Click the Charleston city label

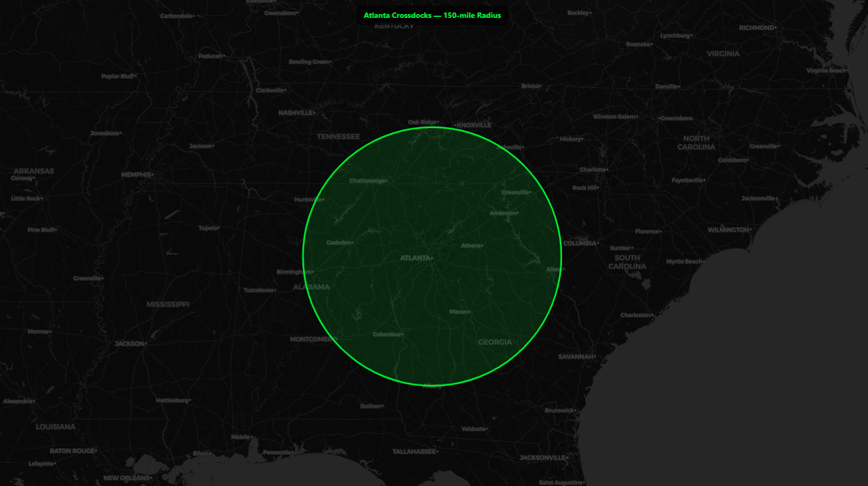click(x=635, y=315)
